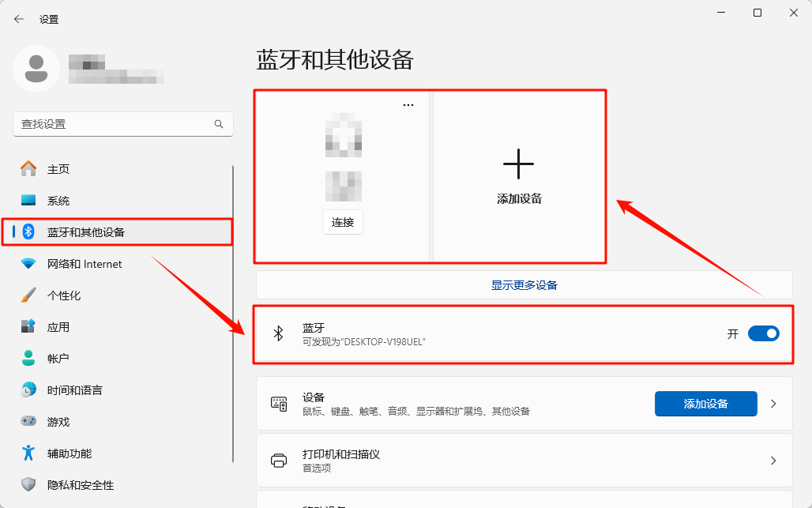Viewport: 812px width, 508px height.
Task: Expand the 设备 row chevron
Action: pyautogui.click(x=773, y=404)
